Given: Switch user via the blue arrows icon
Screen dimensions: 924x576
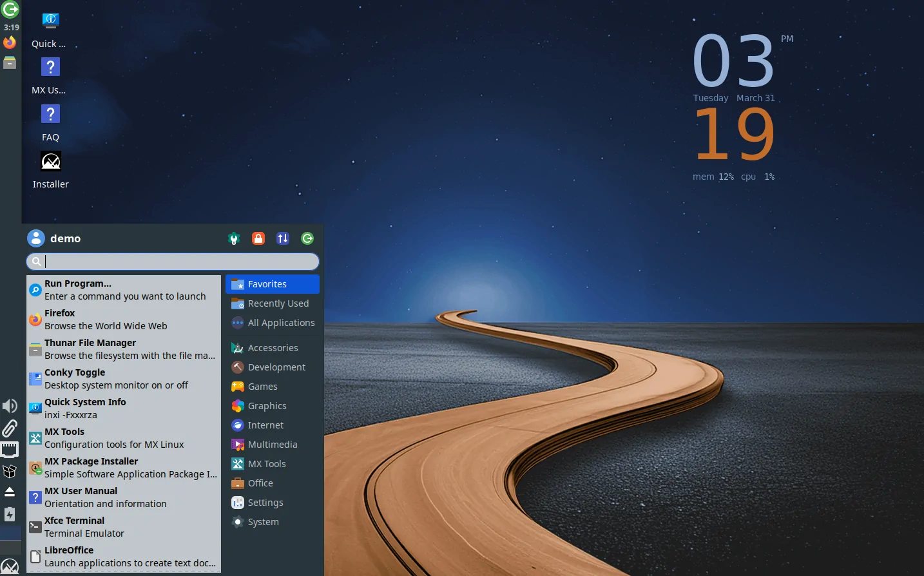Looking at the screenshot, I should coord(282,238).
